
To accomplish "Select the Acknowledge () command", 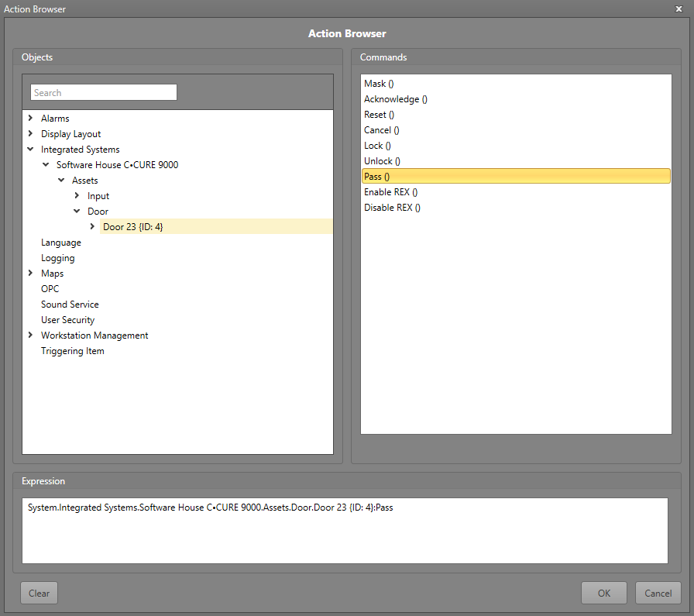I will click(x=395, y=99).
